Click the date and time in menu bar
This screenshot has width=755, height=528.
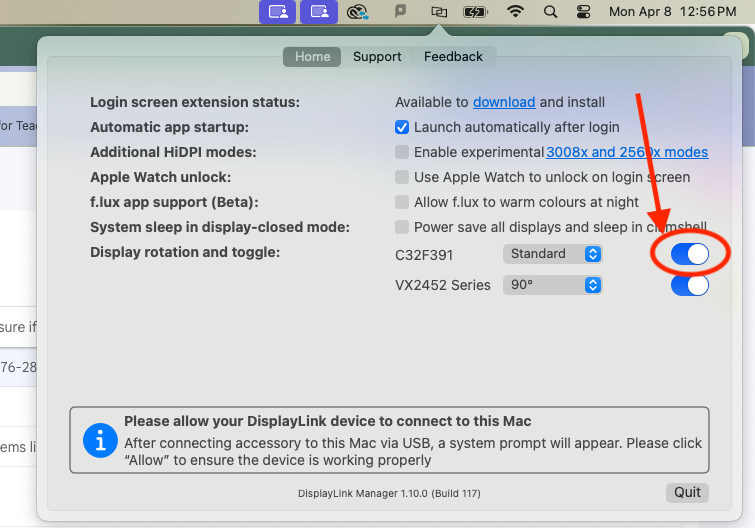coord(673,12)
